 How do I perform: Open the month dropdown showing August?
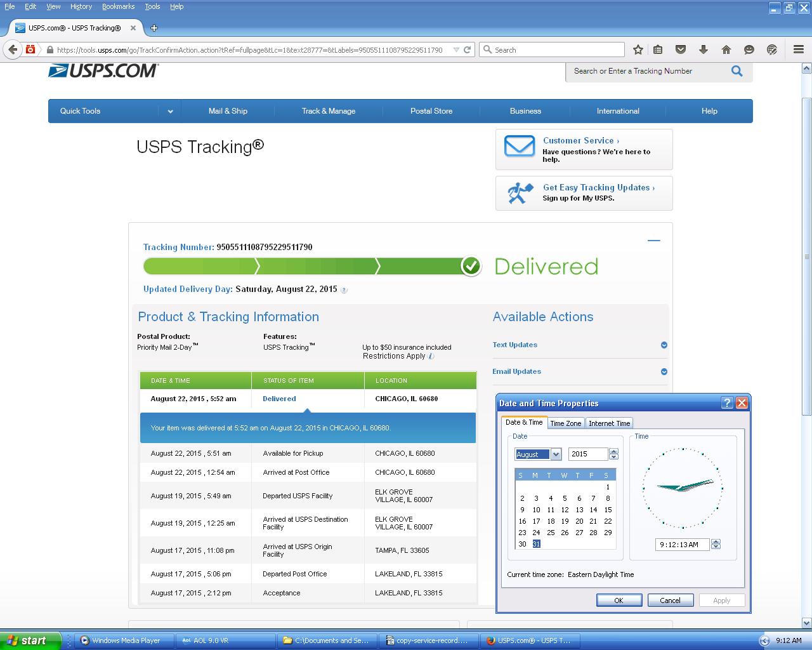(556, 454)
